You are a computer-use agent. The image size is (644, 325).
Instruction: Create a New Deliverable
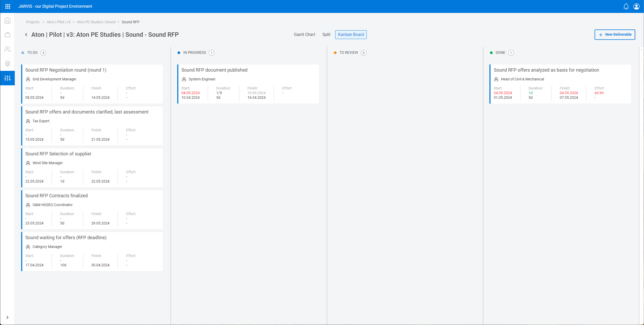coord(615,35)
